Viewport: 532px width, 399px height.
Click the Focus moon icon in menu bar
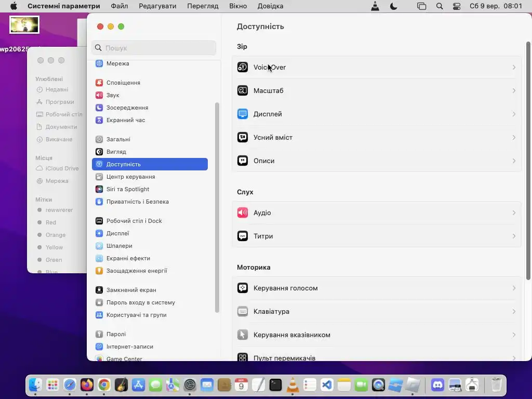[394, 6]
